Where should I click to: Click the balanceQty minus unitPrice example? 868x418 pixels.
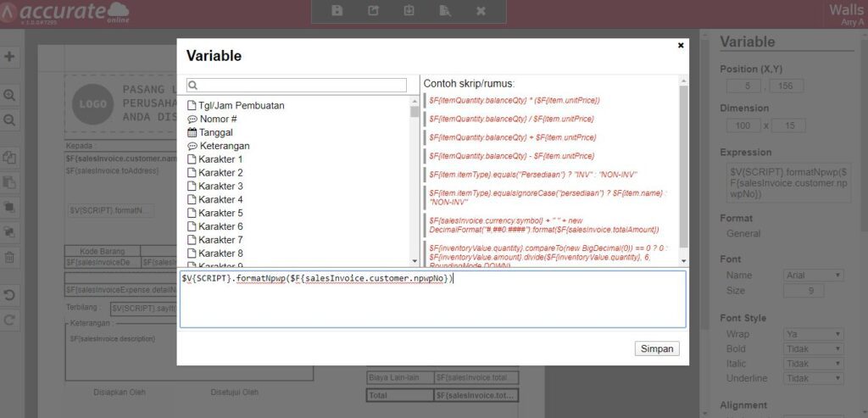(x=511, y=156)
